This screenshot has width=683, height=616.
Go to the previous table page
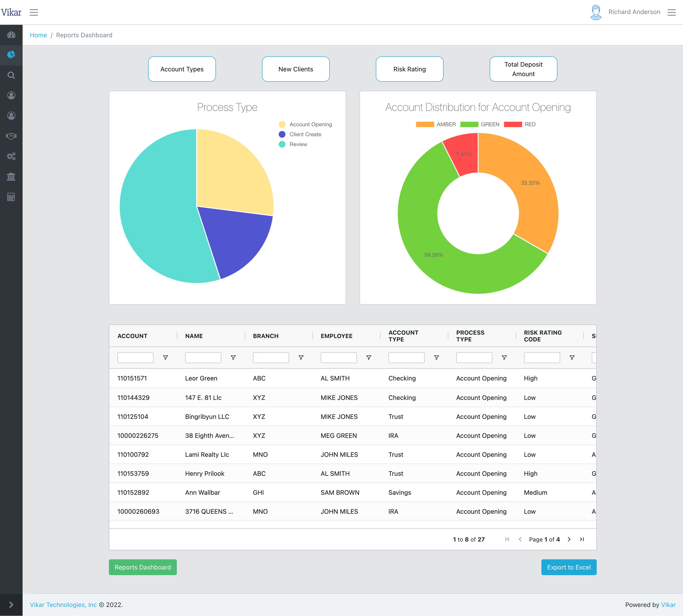click(x=520, y=539)
